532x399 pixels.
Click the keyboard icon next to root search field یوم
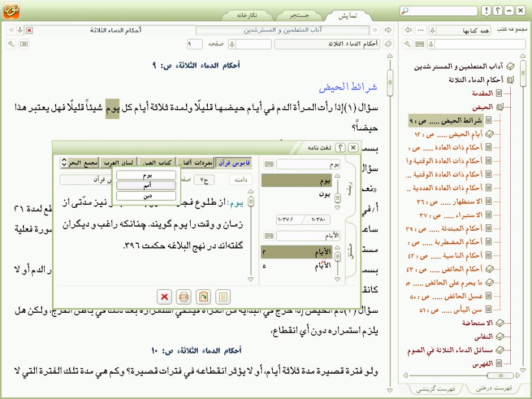pos(269,165)
